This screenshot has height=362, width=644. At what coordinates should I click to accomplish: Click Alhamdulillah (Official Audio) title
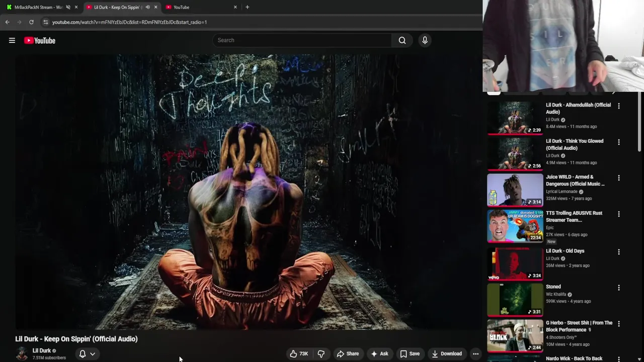(x=579, y=109)
